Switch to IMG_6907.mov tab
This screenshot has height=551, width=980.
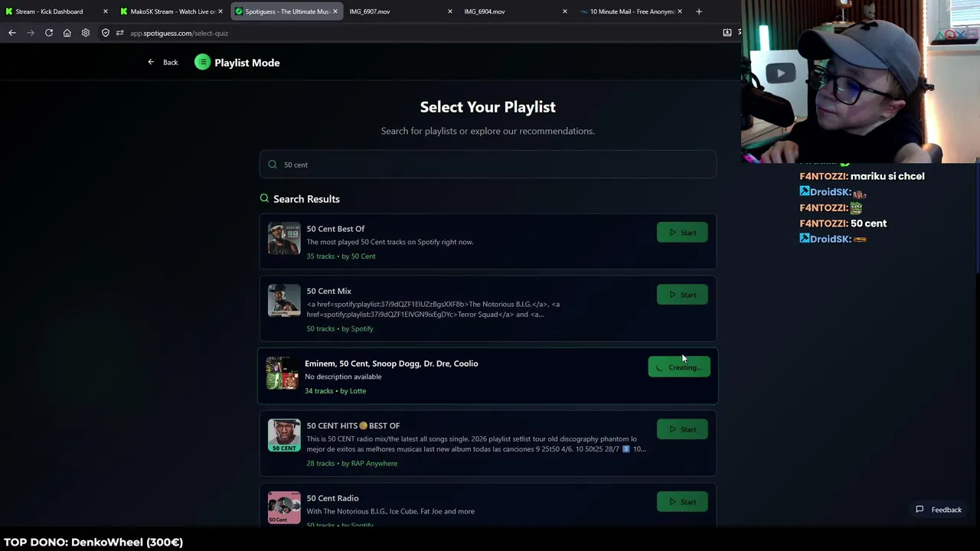400,11
